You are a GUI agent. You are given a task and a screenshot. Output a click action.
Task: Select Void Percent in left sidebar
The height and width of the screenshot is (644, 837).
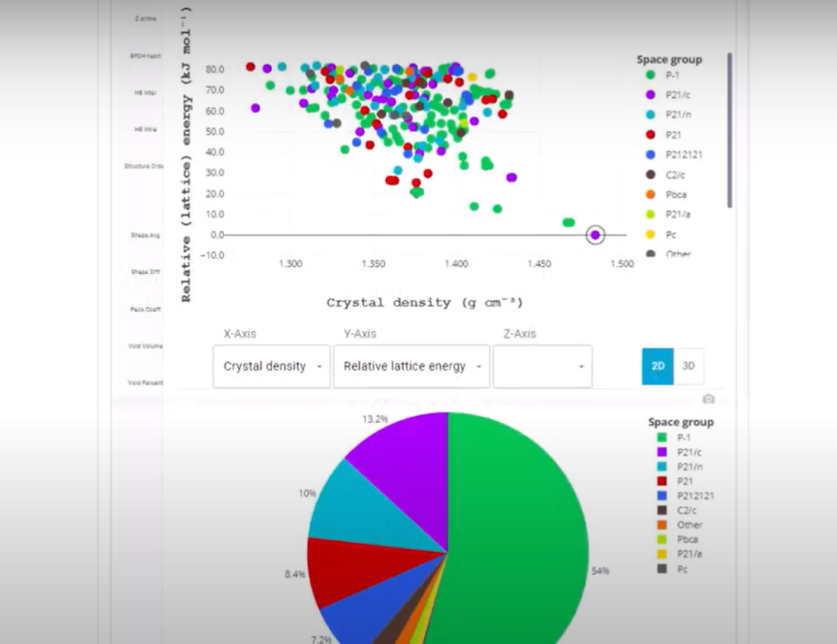coord(145,383)
